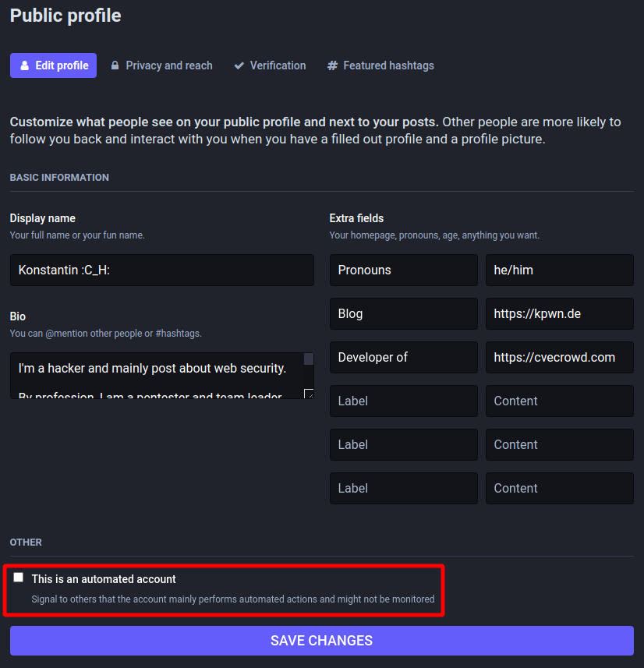
Task: Click the https://cvecrowd.com content field
Action: pos(559,357)
